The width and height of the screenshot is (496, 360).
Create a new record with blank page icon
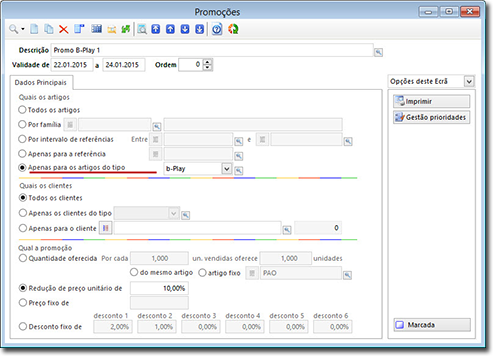34,29
